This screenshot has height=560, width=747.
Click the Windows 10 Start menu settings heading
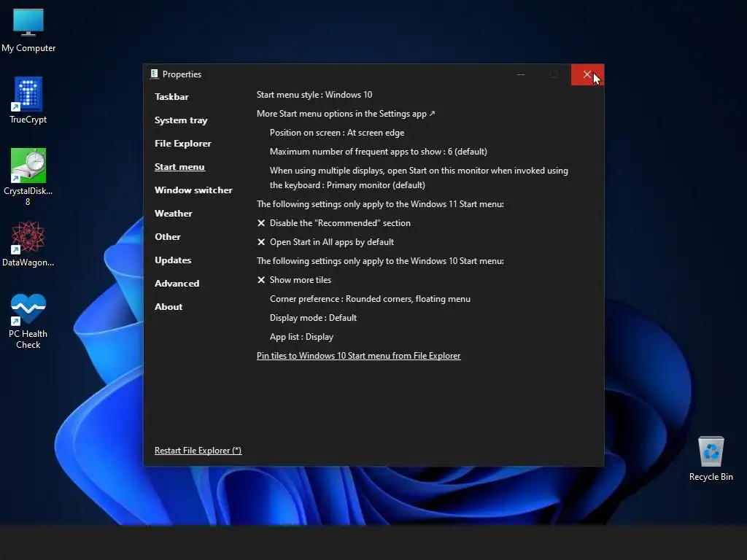[x=380, y=261]
